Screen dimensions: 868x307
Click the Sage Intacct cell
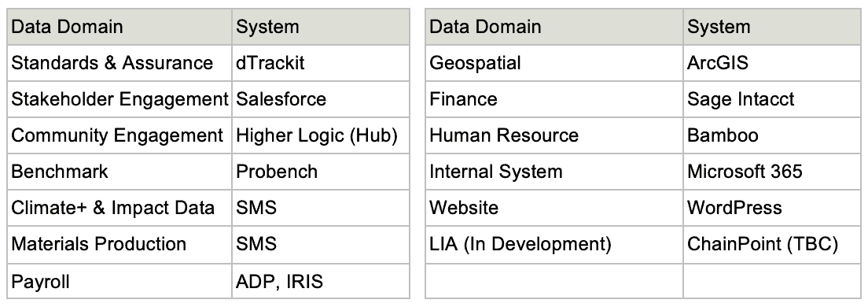point(771,99)
